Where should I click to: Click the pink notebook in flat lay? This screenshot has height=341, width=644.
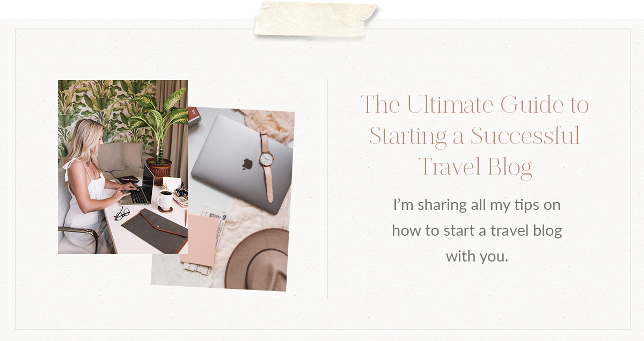200,241
